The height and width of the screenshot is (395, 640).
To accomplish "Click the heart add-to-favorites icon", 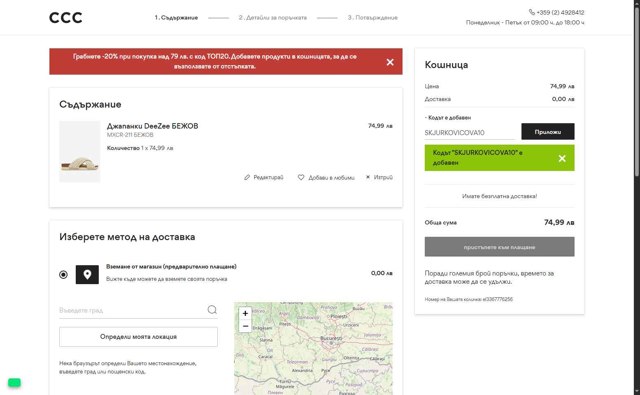I will (301, 178).
